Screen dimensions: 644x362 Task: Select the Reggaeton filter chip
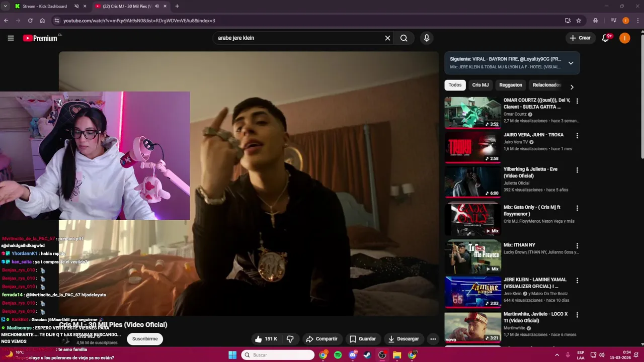511,85
